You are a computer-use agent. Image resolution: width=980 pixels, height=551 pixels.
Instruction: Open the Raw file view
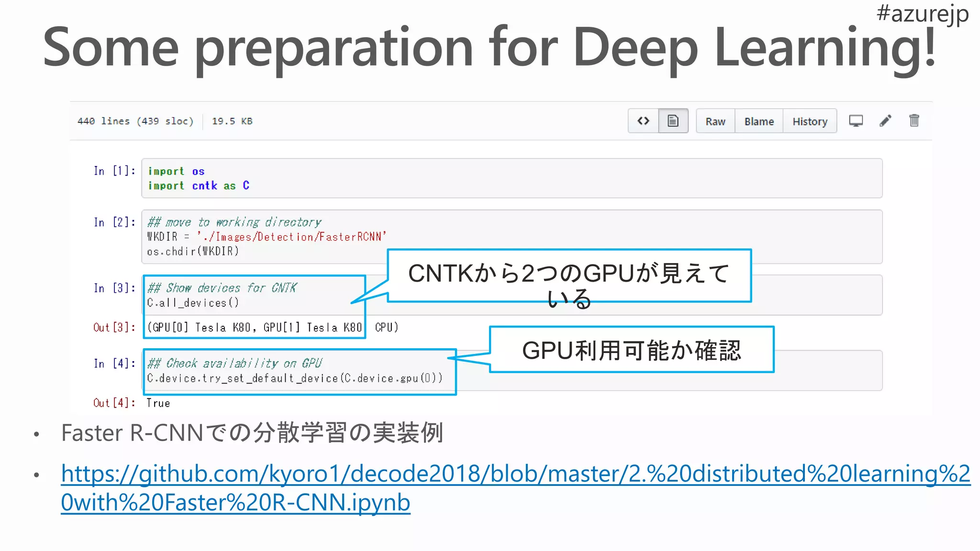pyautogui.click(x=715, y=121)
